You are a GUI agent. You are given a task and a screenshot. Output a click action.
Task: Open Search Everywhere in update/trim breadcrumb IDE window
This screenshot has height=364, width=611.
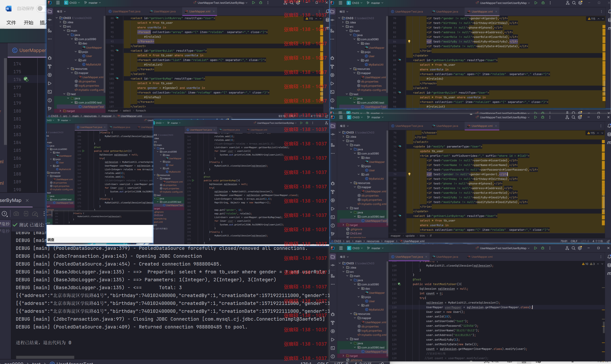(574, 117)
